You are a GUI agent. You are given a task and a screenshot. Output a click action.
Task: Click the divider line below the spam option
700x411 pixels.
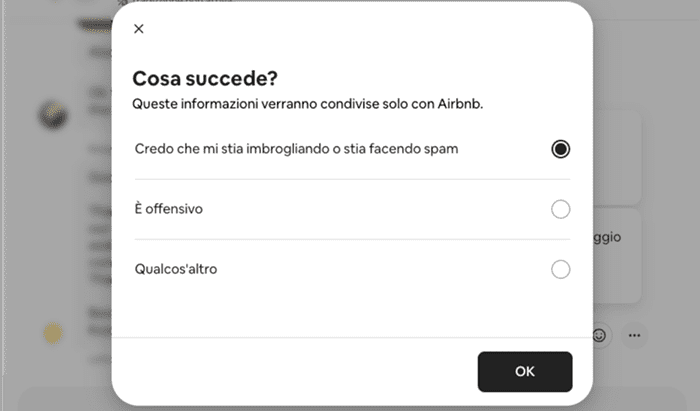coord(352,179)
